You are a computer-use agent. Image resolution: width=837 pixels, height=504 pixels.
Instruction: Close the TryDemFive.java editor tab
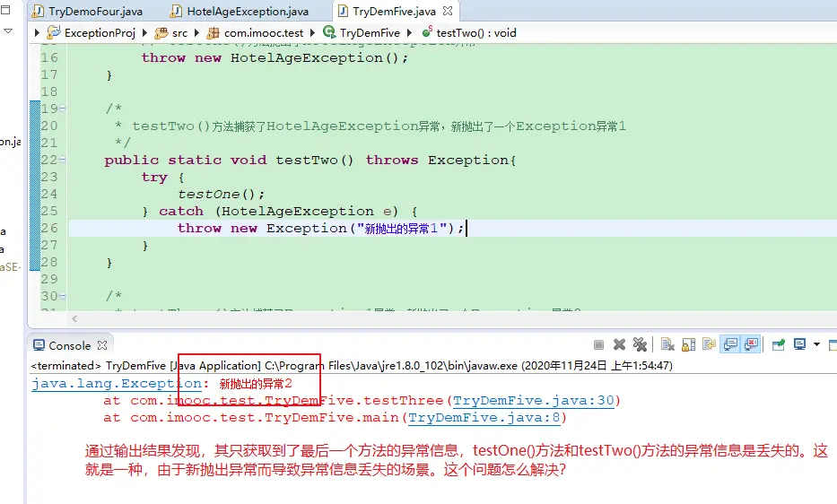pyautogui.click(x=448, y=11)
